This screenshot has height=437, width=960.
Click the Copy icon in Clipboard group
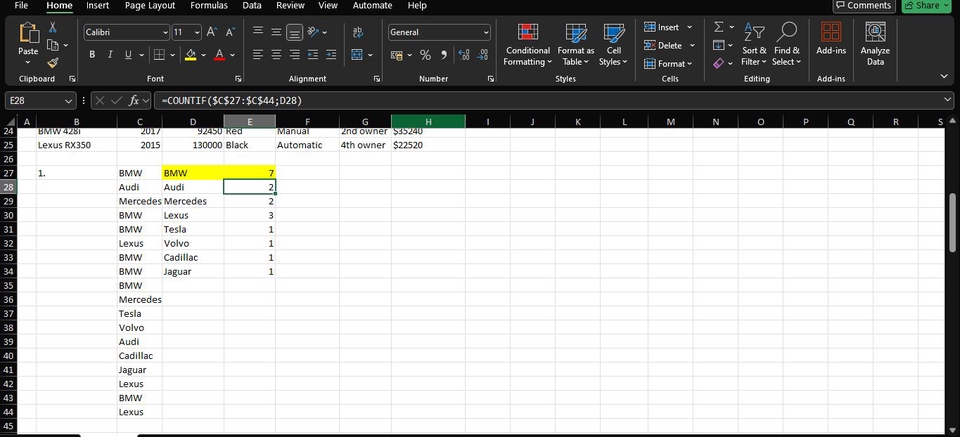[53, 45]
